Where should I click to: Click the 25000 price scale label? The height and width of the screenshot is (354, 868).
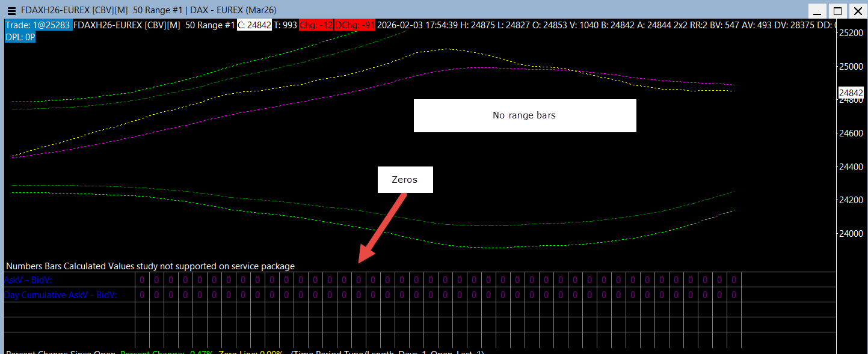pyautogui.click(x=851, y=66)
